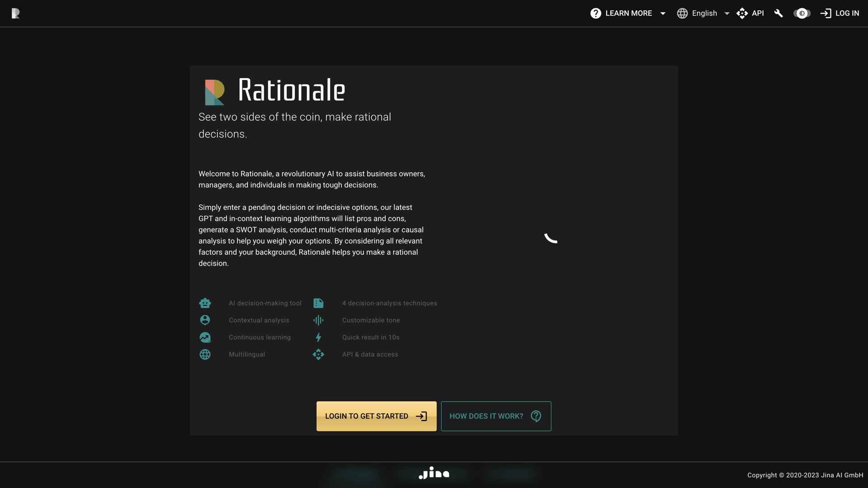The width and height of the screenshot is (868, 488).
Task: Click the Contextual analysis person icon
Action: click(205, 320)
